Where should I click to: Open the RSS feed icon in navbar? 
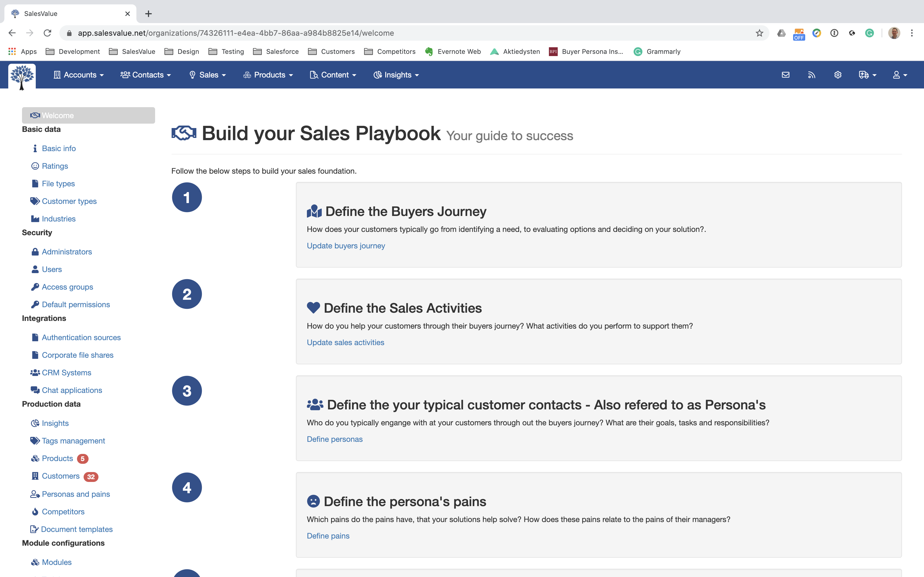811,75
